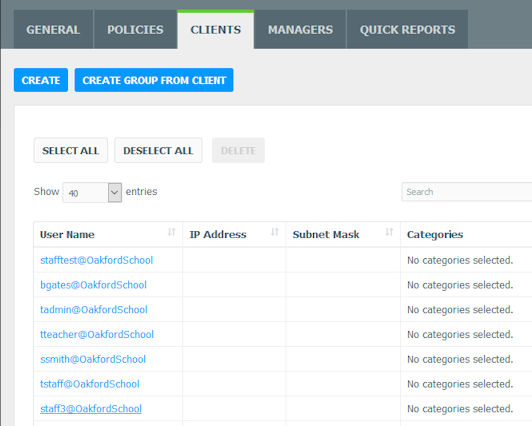Open staff3@OakfordSchool user link
This screenshot has height=426, width=532.
tap(91, 409)
